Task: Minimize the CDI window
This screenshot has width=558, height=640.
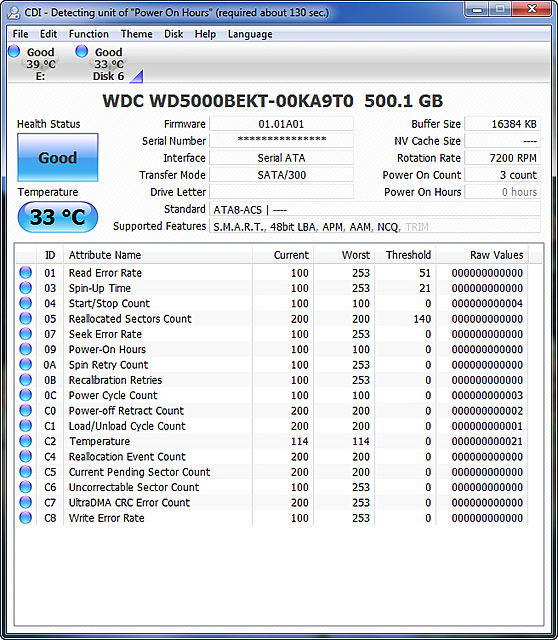Action: (x=477, y=9)
